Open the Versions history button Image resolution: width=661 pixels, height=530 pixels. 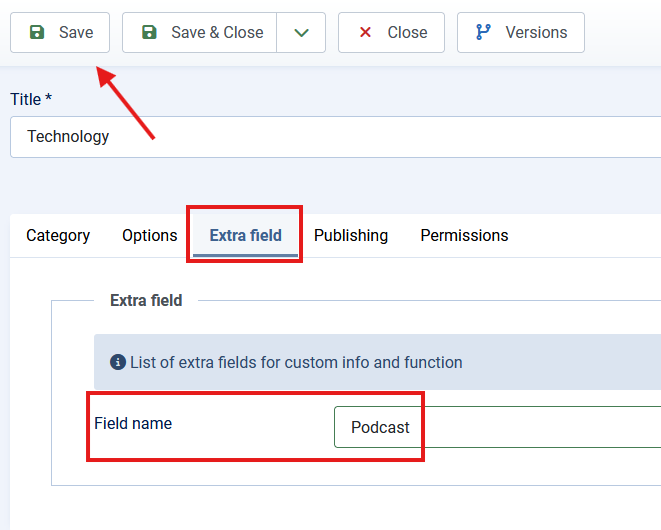[x=520, y=33]
